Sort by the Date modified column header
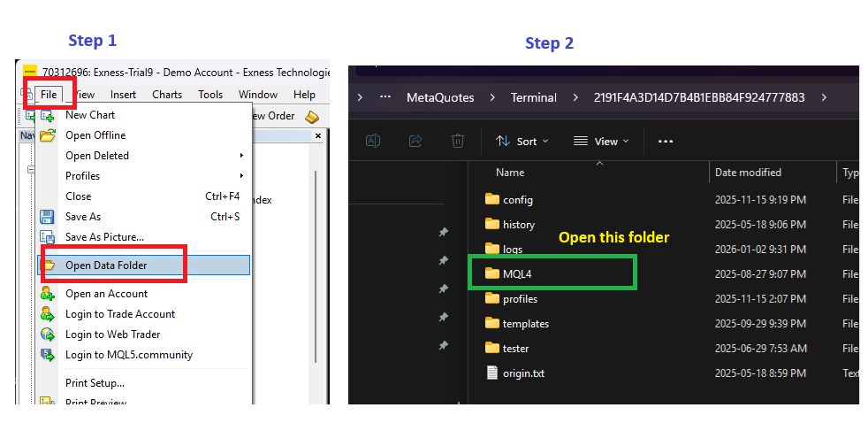 [x=748, y=173]
